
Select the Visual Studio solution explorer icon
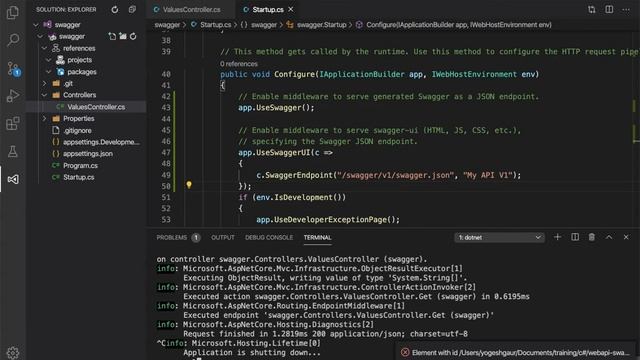[x=13, y=179]
